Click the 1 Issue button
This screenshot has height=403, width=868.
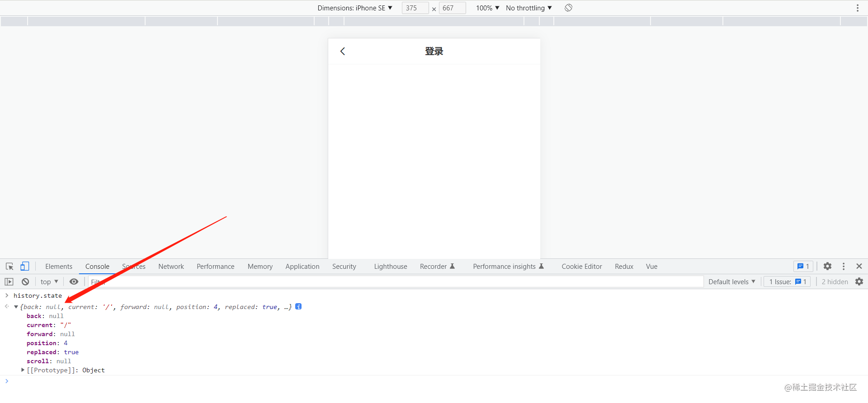click(788, 281)
